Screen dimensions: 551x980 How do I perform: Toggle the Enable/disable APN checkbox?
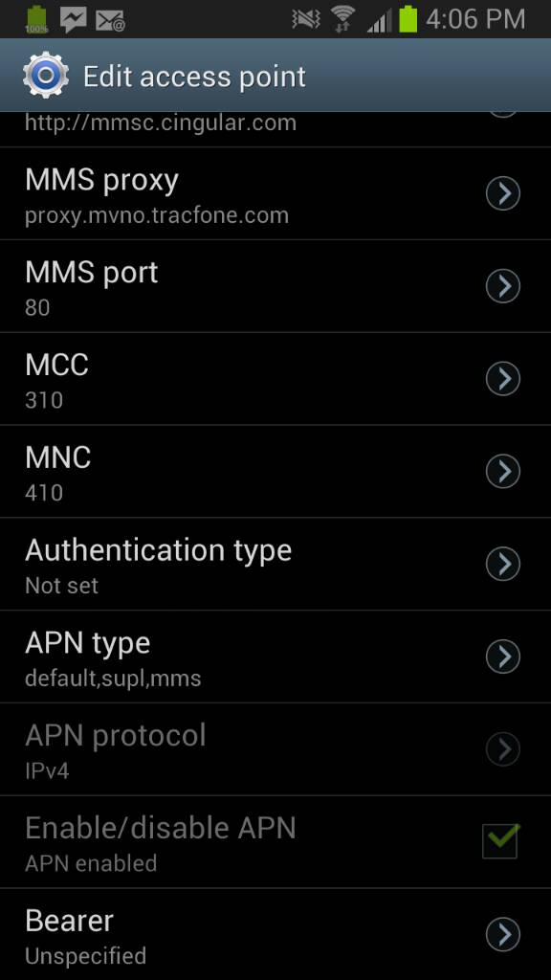tap(499, 840)
